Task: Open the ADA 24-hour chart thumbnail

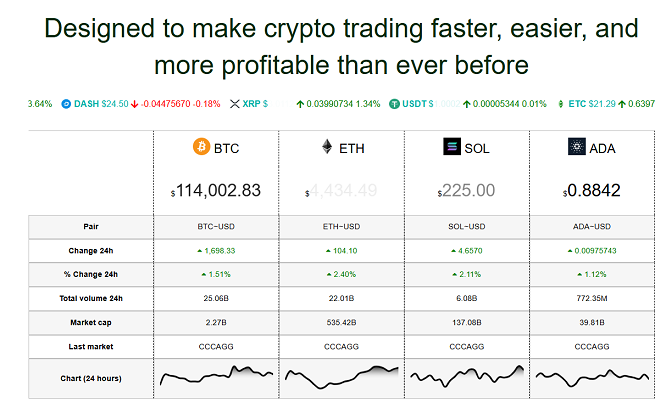Action: tap(590, 377)
